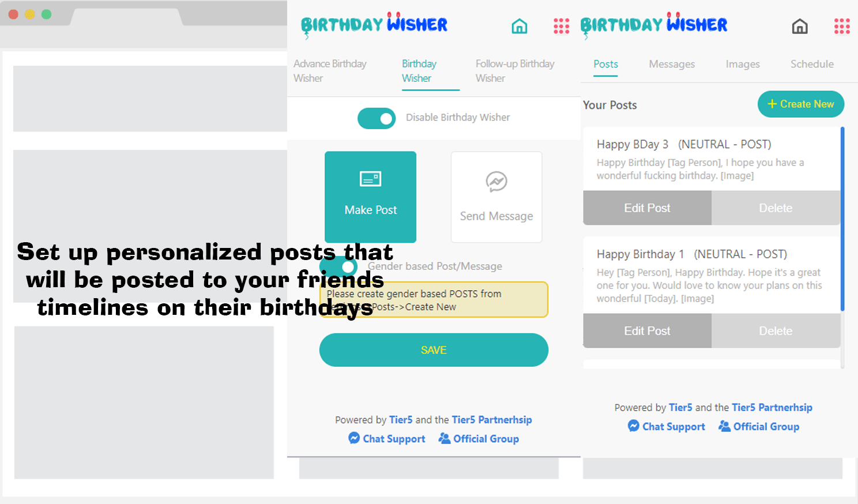Open the Images tab

point(742,64)
